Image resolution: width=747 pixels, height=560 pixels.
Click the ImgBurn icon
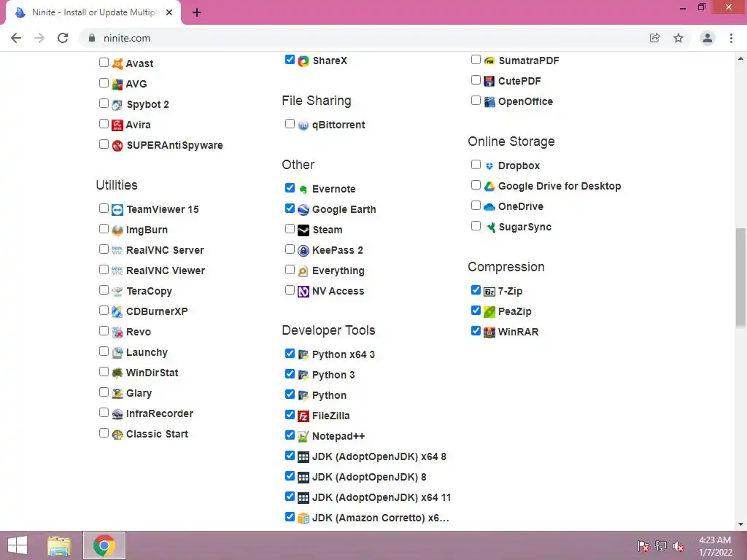click(x=117, y=230)
